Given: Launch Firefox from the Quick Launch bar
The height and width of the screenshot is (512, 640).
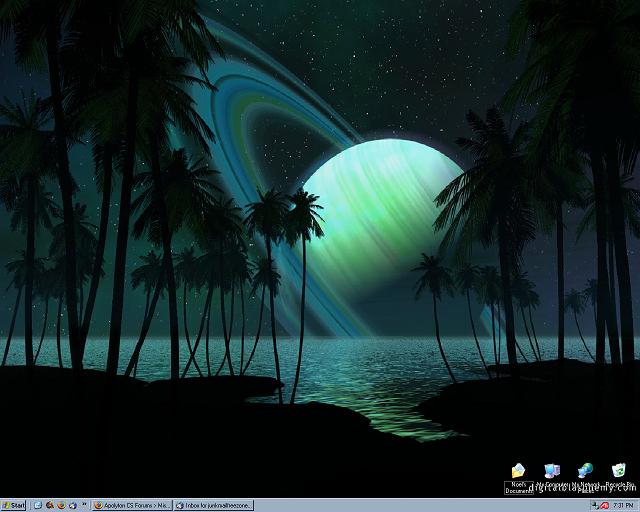Looking at the screenshot, I should pyautogui.click(x=60, y=506).
